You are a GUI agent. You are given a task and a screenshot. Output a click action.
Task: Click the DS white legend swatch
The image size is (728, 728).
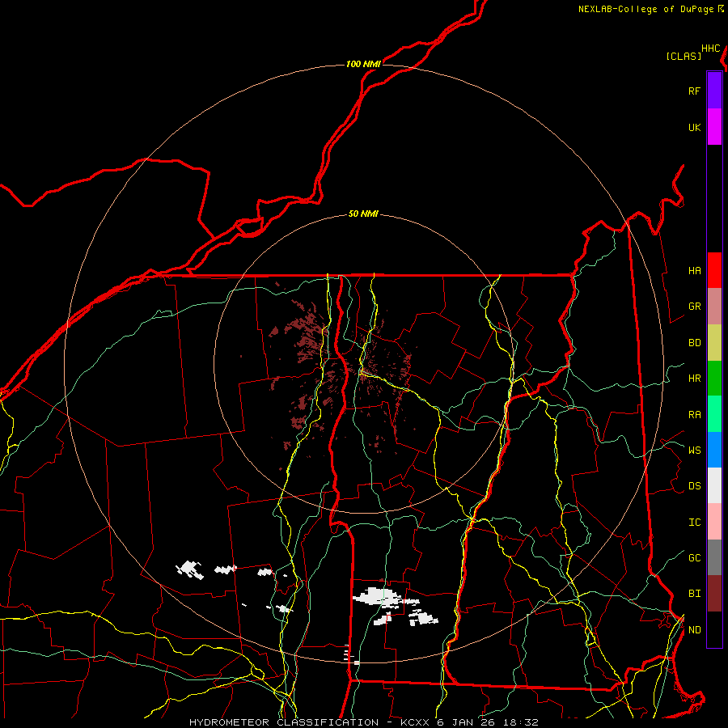tap(714, 485)
